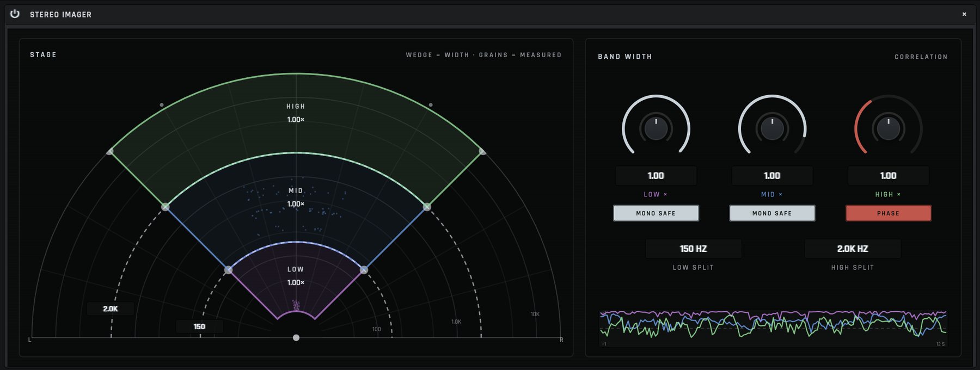Toggle MONO SAFE under the Mid knob
The width and height of the screenshot is (980, 370).
point(772,213)
